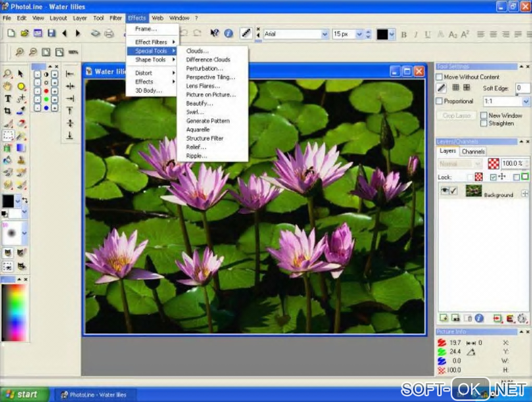Expand the foreground color dropdown arrow

pyautogui.click(x=17, y=201)
